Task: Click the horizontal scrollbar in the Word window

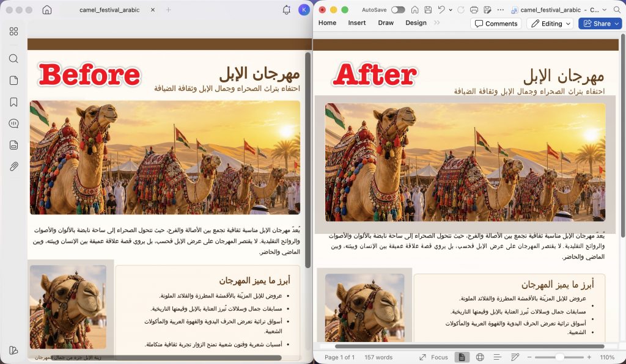Action: pyautogui.click(x=469, y=346)
